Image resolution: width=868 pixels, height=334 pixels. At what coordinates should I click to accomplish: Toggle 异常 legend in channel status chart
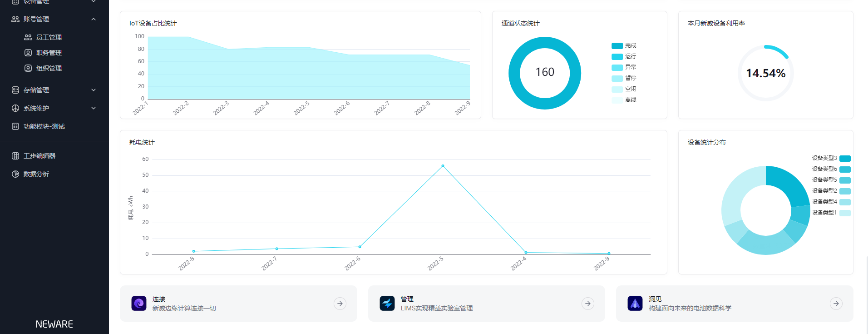624,67
